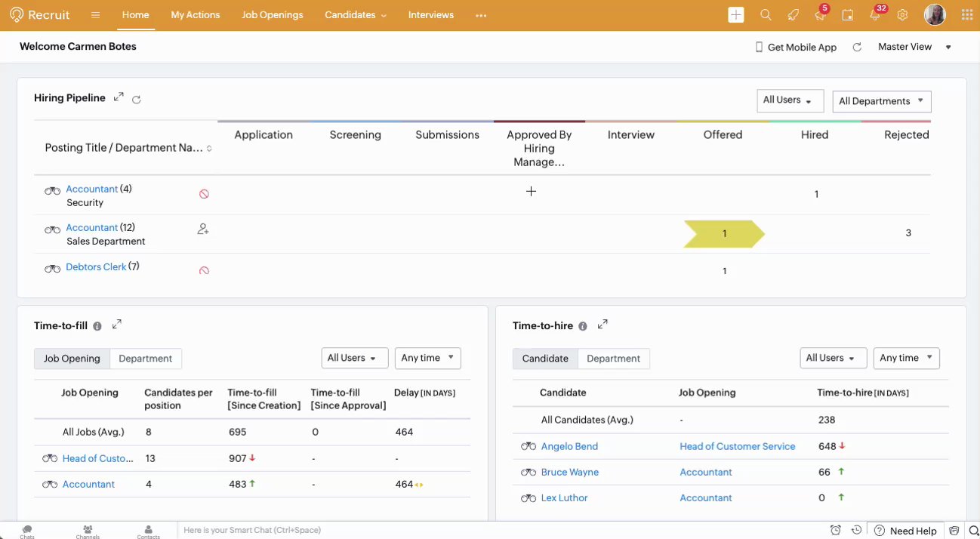Viewport: 980px width, 539px height.
Task: Click the plus quick-create icon
Action: 736,15
